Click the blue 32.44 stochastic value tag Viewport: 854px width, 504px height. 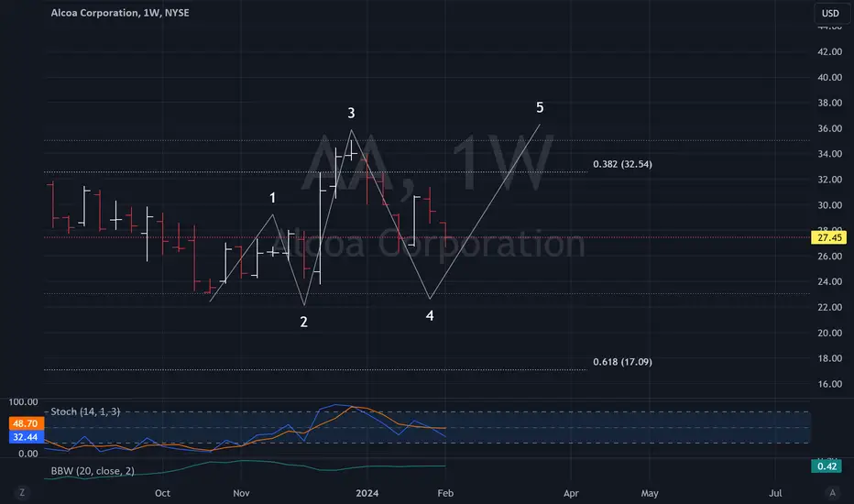[26, 437]
